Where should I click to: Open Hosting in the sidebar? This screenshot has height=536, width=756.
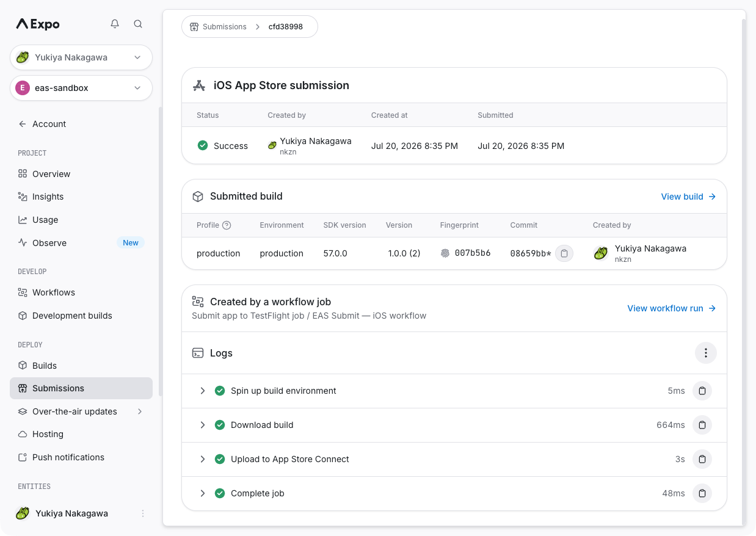81,434
